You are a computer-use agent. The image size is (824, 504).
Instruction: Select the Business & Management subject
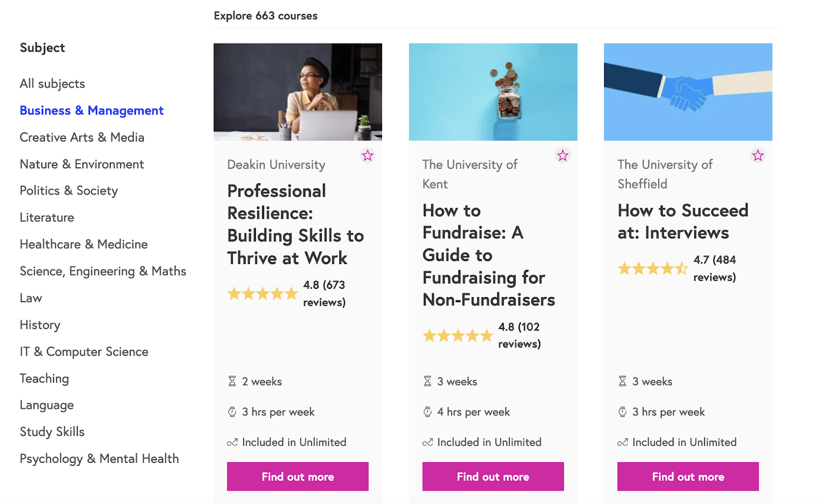[x=92, y=111]
